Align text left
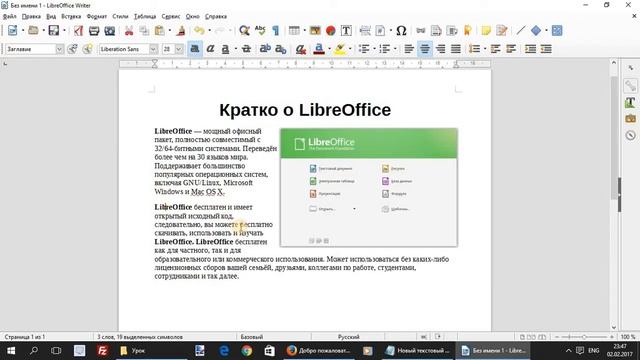Viewport: 640px width, 360px height. click(x=409, y=49)
